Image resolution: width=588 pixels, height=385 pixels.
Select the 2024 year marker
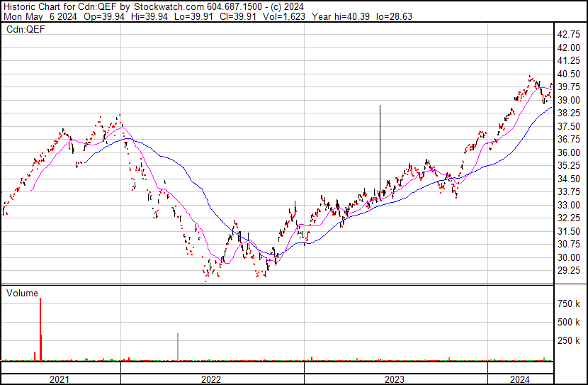coord(519,379)
